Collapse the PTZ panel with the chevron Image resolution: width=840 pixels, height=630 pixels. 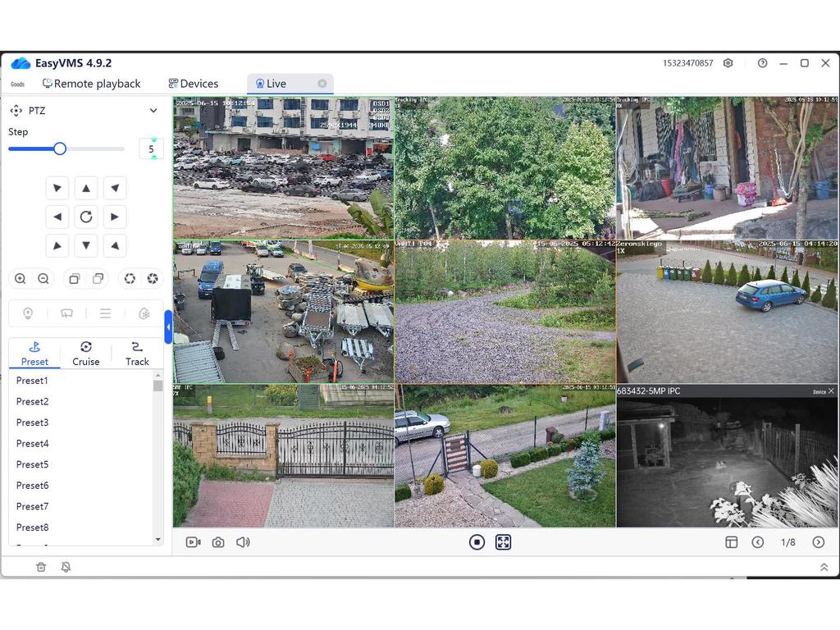[153, 111]
